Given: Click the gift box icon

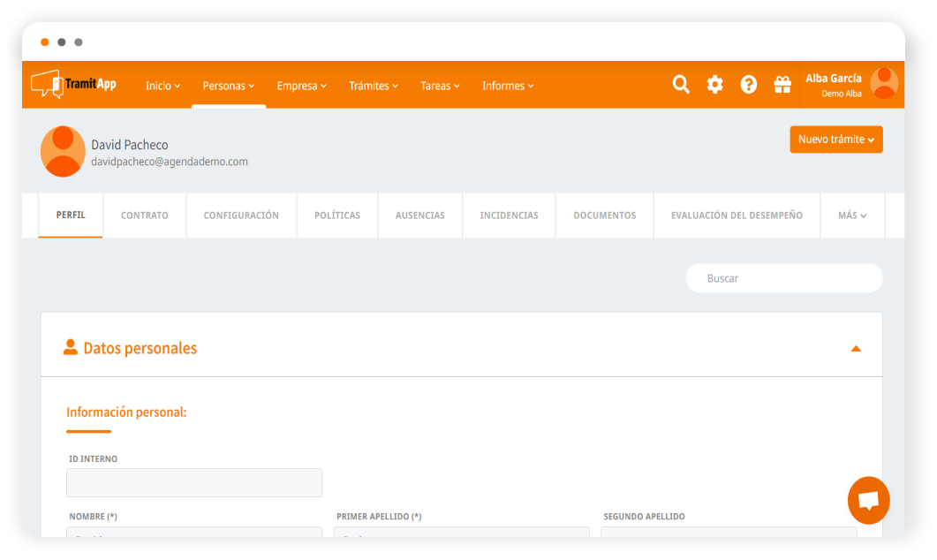Looking at the screenshot, I should tap(782, 85).
